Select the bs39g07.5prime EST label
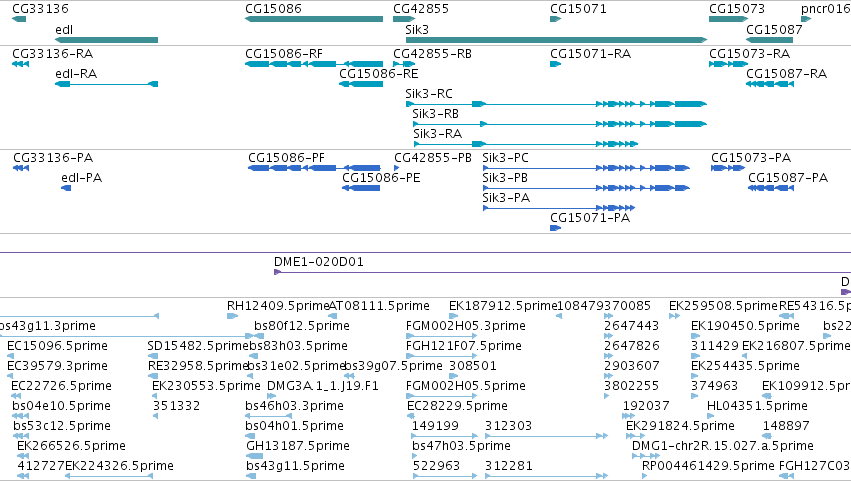The width and height of the screenshot is (851, 481). click(x=393, y=366)
